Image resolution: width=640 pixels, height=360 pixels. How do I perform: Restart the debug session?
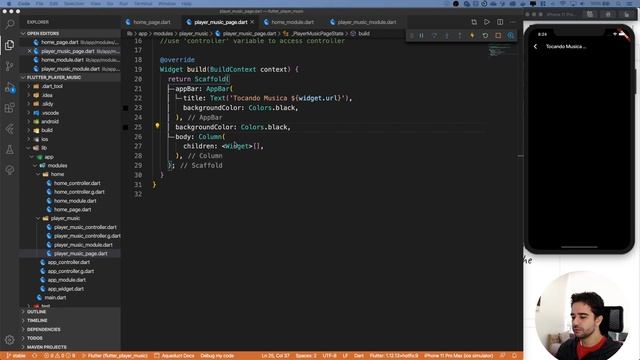[x=485, y=36]
